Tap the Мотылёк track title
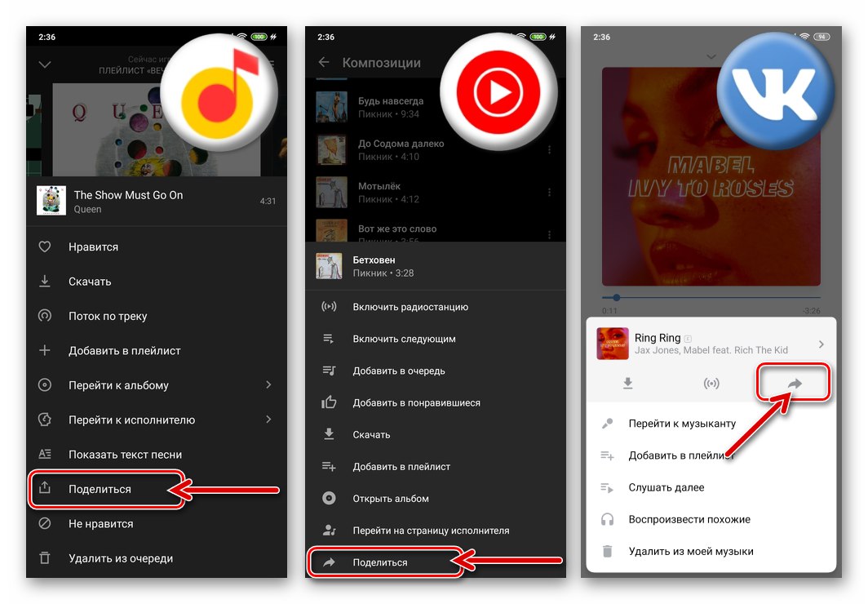Image resolution: width=868 pixels, height=604 pixels. [379, 186]
